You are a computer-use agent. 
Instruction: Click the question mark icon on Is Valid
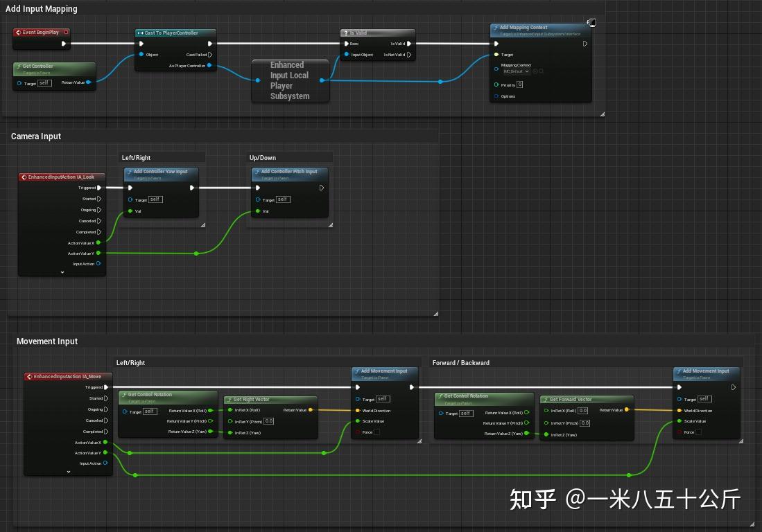point(347,32)
